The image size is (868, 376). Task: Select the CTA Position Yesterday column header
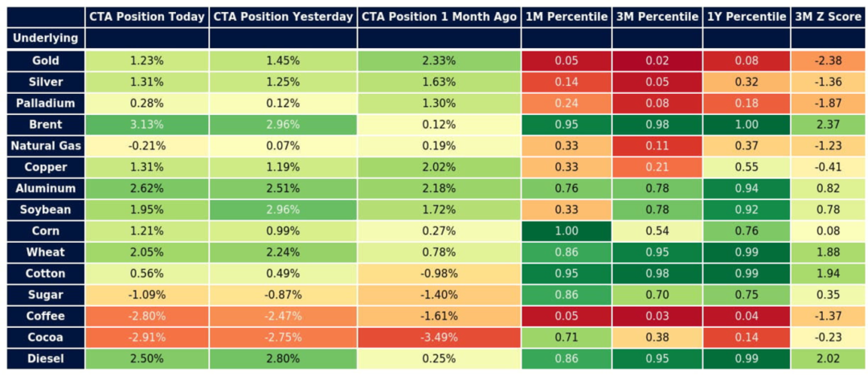point(283,17)
